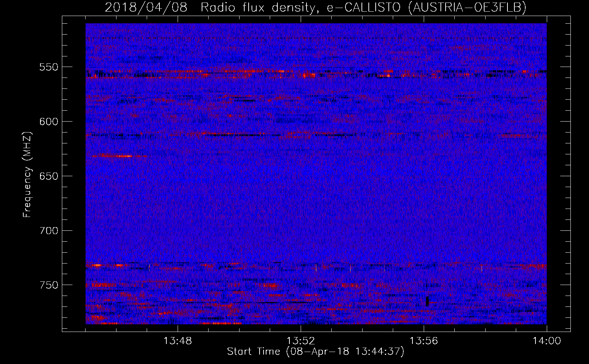Image resolution: width=589 pixels, height=364 pixels.
Task: Click the small black dropout block near 13:56
Action: click(427, 301)
